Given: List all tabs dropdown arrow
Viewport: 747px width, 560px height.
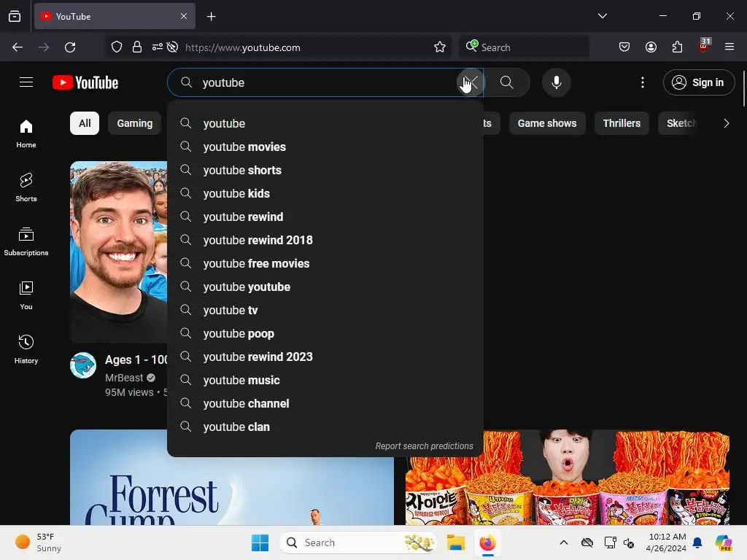Looking at the screenshot, I should coord(603,16).
